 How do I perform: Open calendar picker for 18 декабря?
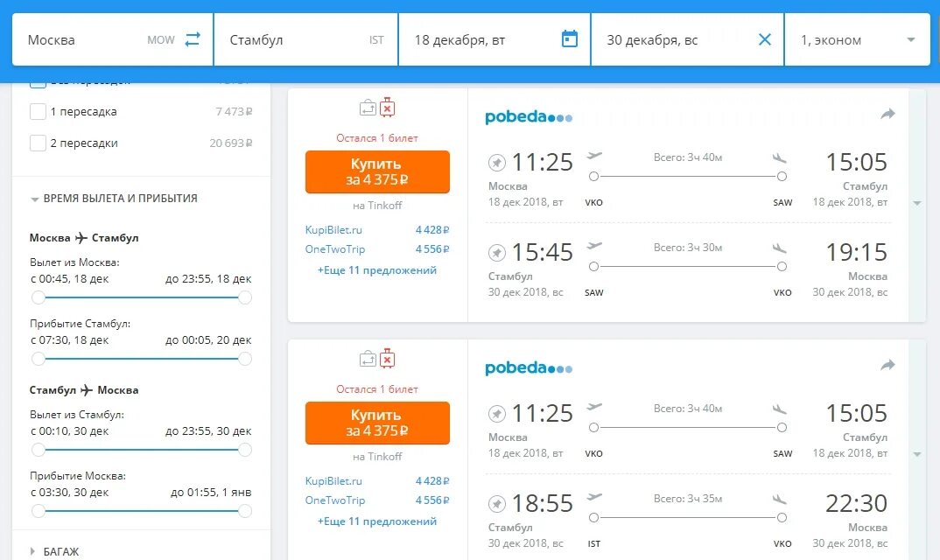click(570, 39)
